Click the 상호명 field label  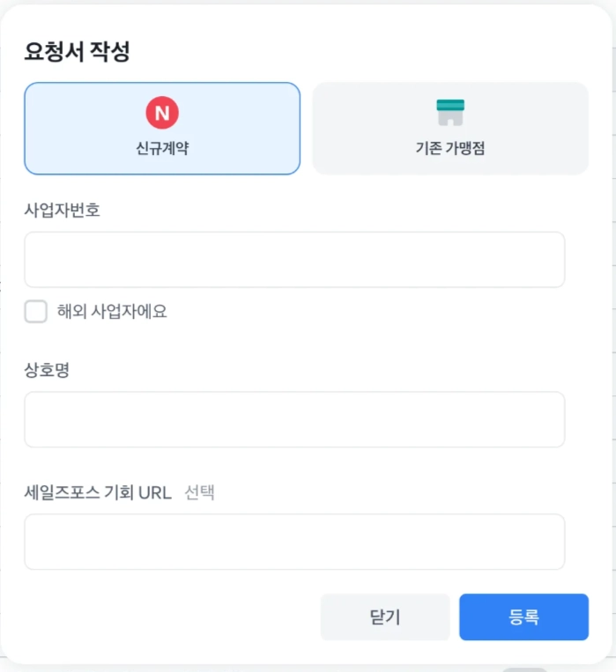tap(47, 371)
